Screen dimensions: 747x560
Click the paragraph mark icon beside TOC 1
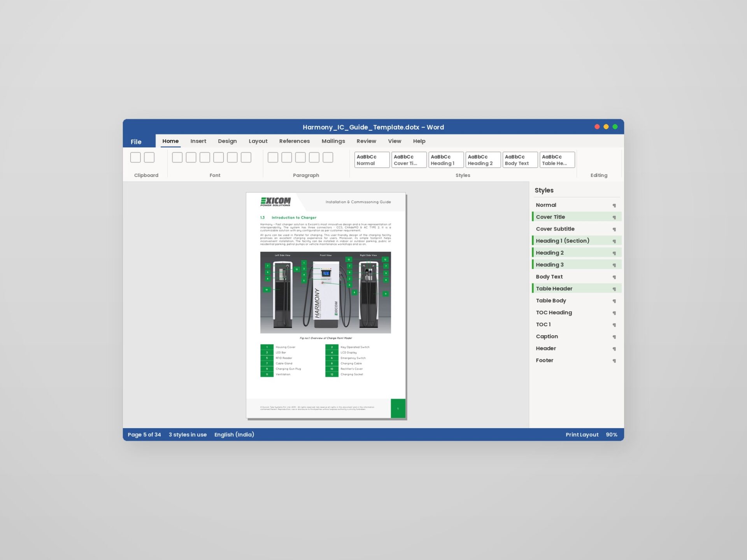click(614, 325)
